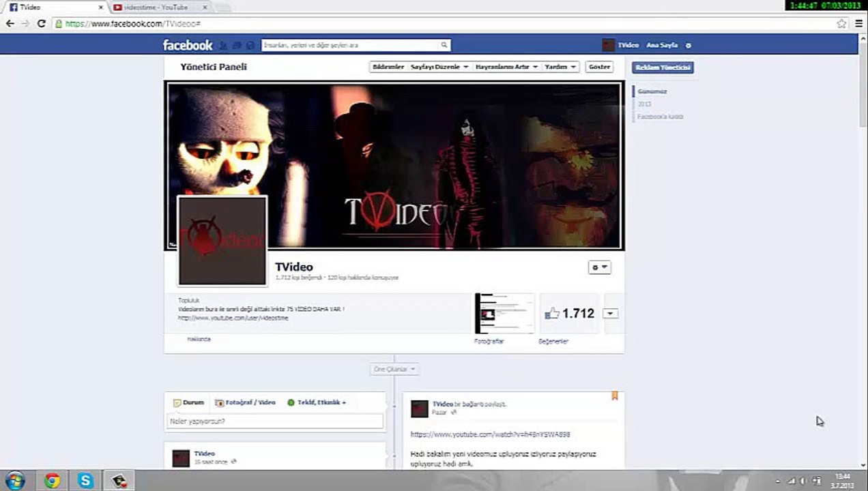The height and width of the screenshot is (491, 868).
Task: Click the Bildirimler admin panel item
Action: click(388, 67)
